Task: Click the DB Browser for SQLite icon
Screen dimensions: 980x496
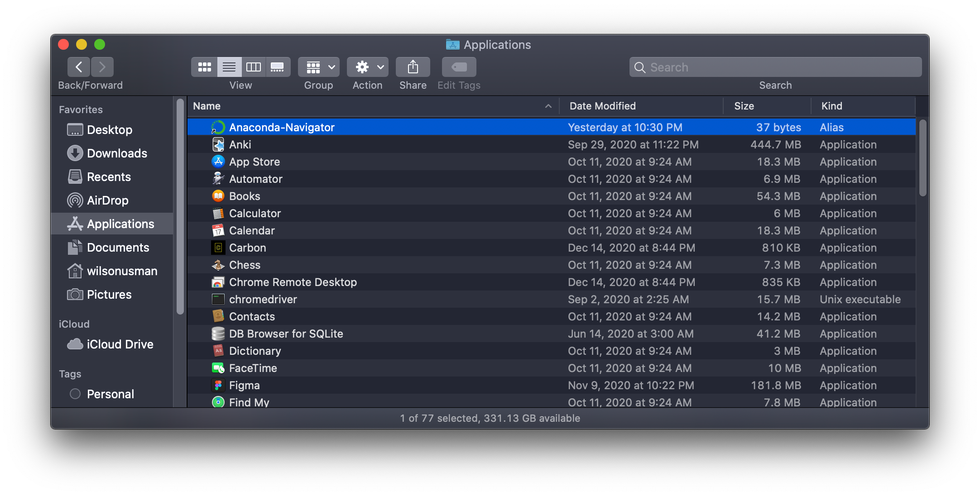Action: pyautogui.click(x=218, y=334)
